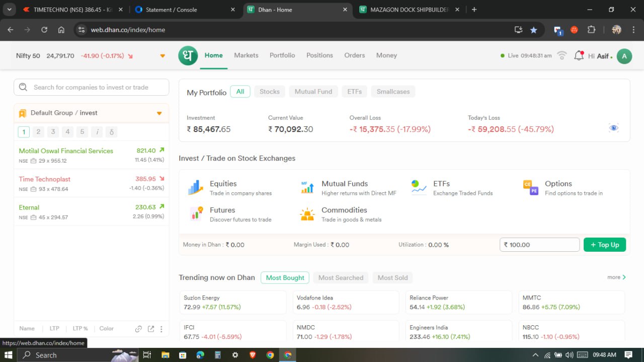
Task: Select watchlist number 2
Action: pos(38,132)
